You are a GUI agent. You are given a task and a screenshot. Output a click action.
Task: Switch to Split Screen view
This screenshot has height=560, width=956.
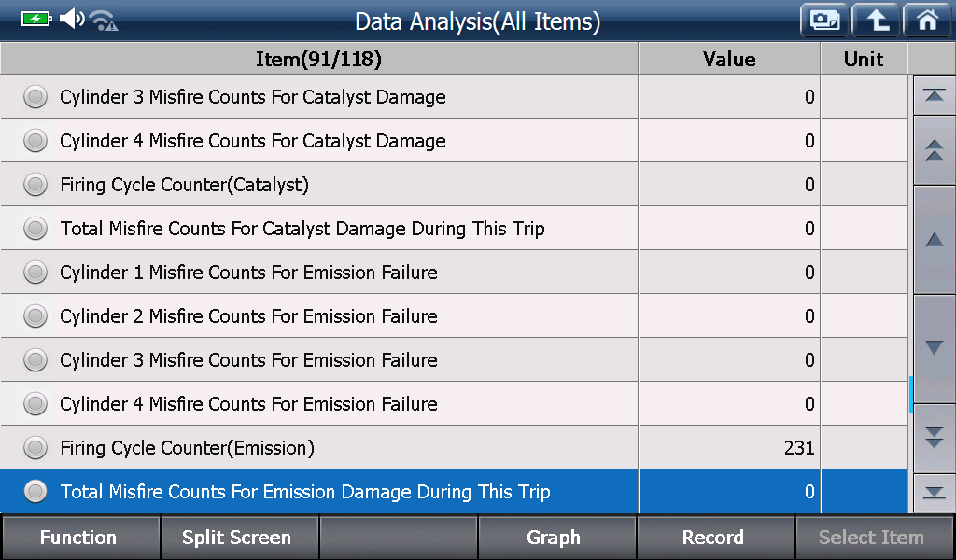(x=238, y=538)
